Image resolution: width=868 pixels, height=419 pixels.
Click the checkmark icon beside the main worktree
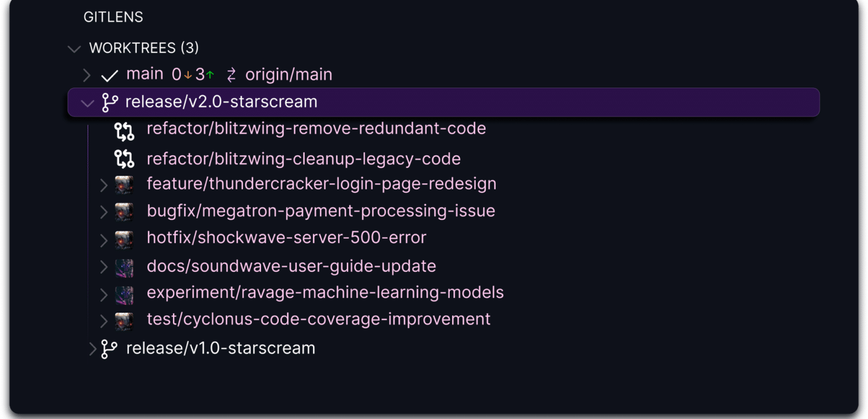111,74
